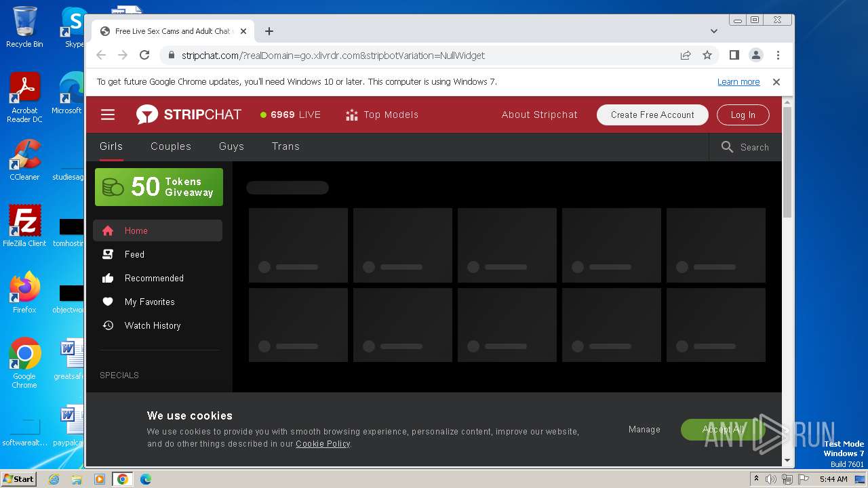The image size is (868, 488).
Task: Open Internet Explorer from taskbar
Action: pyautogui.click(x=54, y=479)
